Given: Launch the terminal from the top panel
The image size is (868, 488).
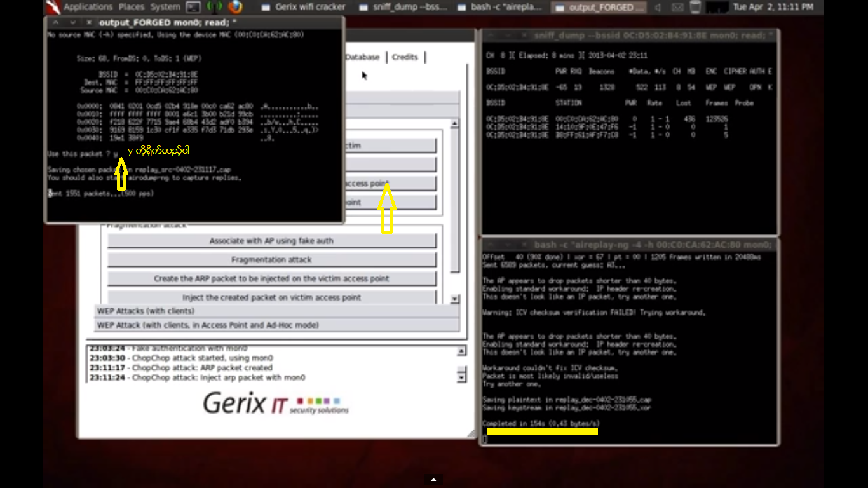Looking at the screenshot, I should [193, 7].
